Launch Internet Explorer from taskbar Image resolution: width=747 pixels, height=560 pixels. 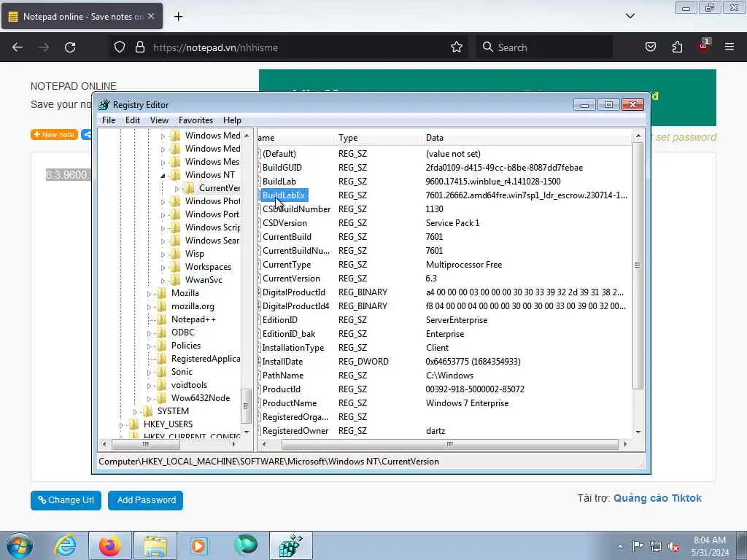pos(65,545)
